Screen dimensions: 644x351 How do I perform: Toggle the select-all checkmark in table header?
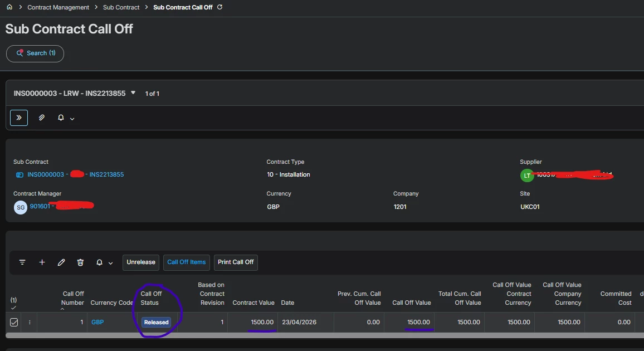pyautogui.click(x=14, y=308)
